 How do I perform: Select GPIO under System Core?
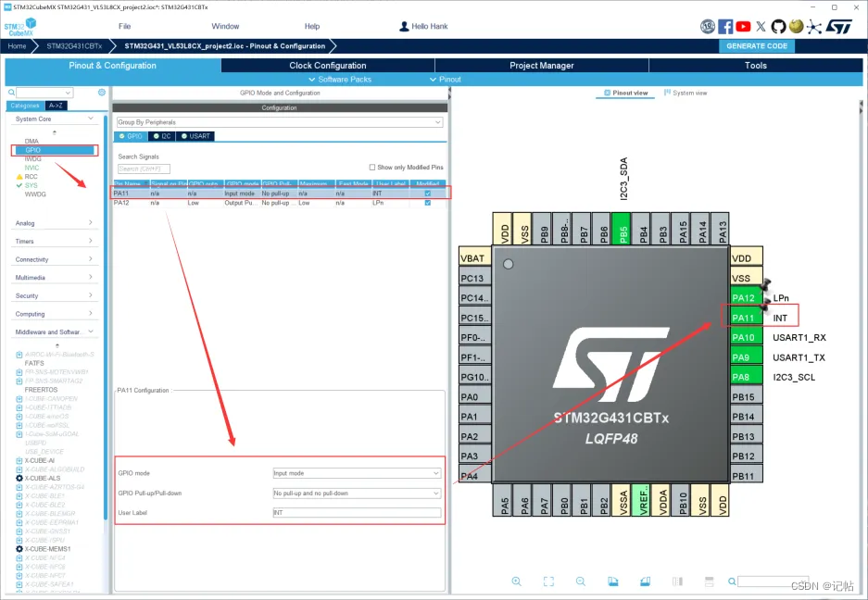55,150
